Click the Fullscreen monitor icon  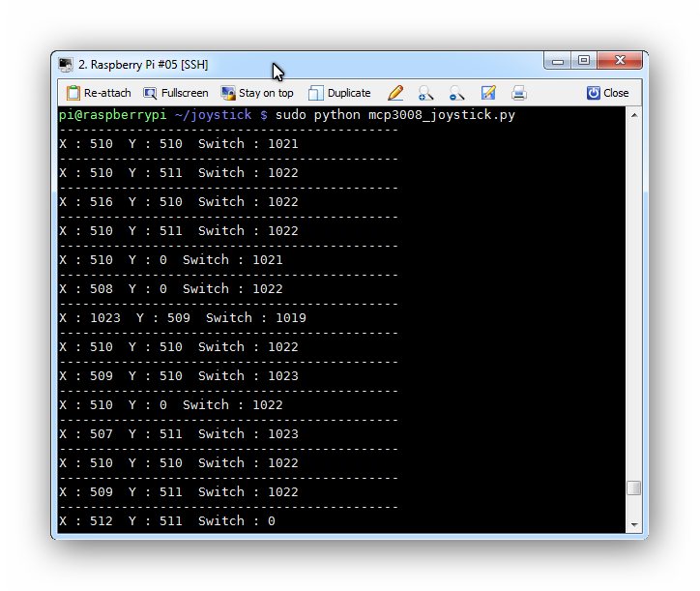[150, 93]
